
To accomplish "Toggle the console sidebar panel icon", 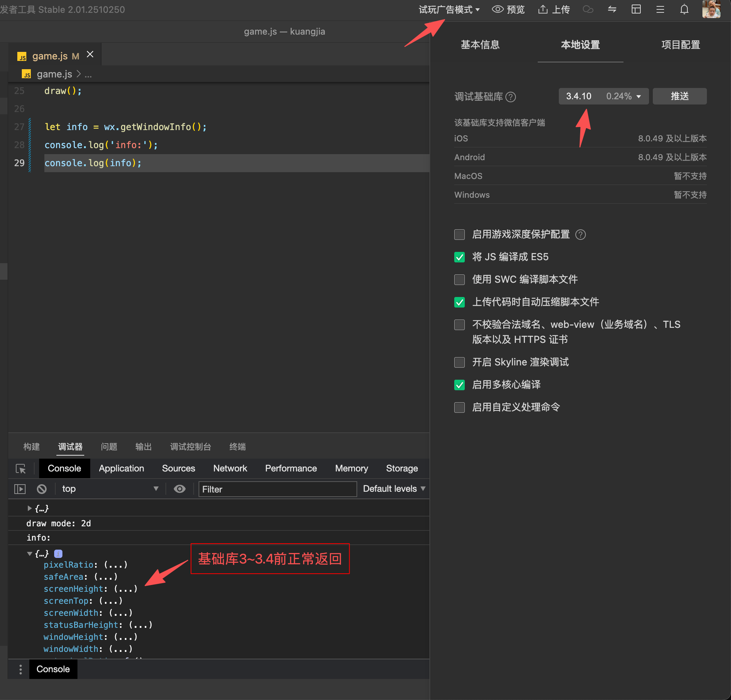I will 20,489.
